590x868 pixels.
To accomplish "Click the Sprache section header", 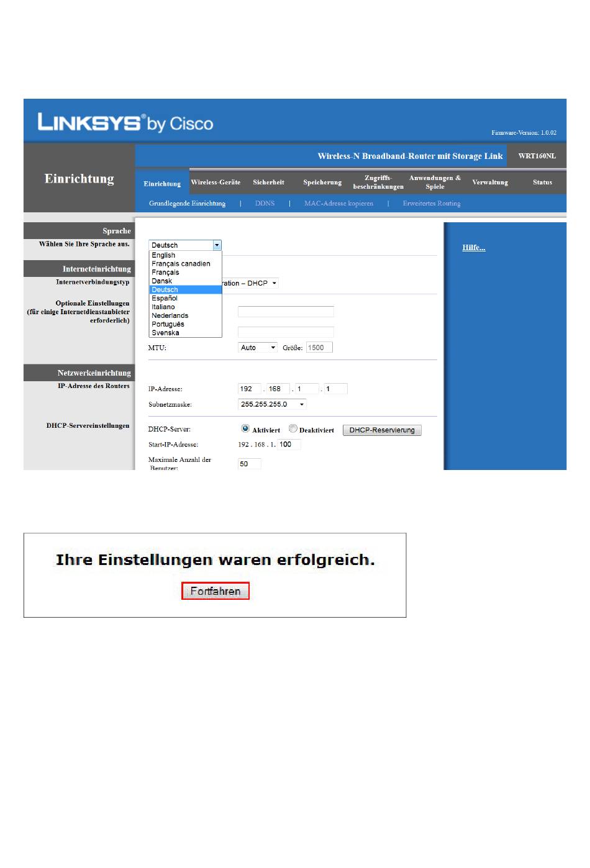I will 79,231.
